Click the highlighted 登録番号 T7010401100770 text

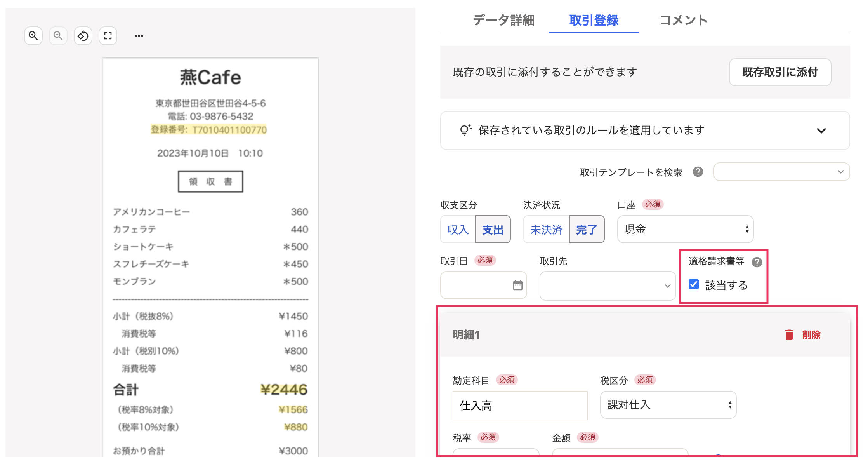pyautogui.click(x=209, y=130)
